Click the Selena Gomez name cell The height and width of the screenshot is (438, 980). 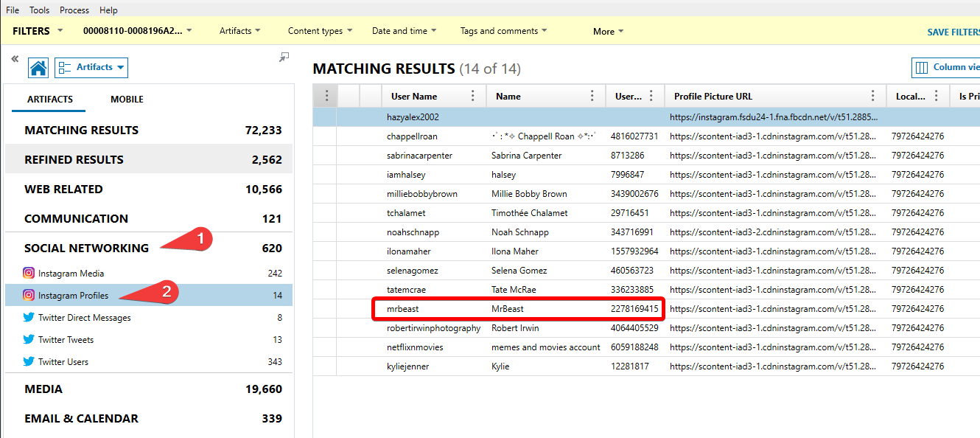click(x=546, y=271)
